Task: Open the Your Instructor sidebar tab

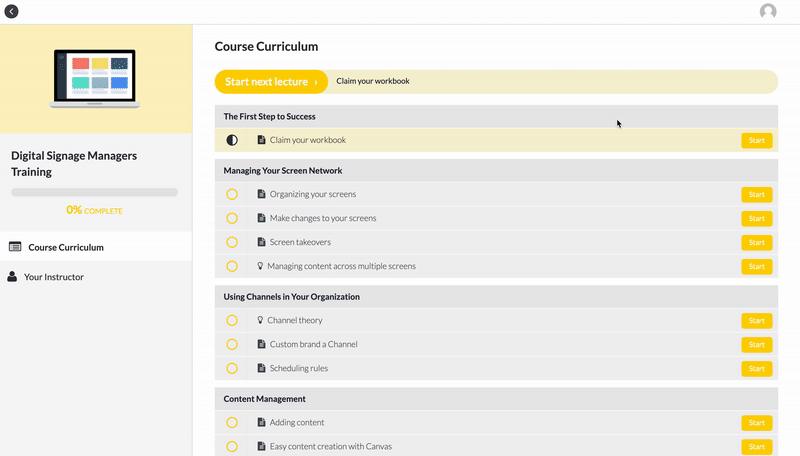Action: coord(54,277)
